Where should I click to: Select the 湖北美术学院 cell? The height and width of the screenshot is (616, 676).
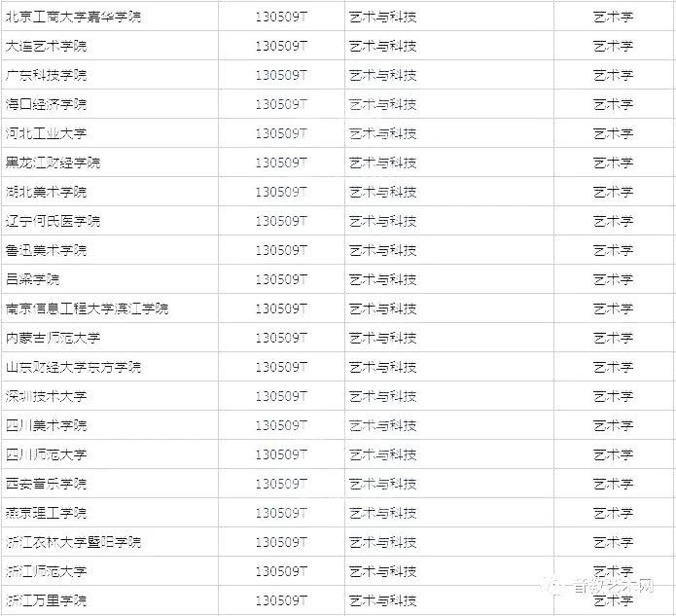pos(46,192)
